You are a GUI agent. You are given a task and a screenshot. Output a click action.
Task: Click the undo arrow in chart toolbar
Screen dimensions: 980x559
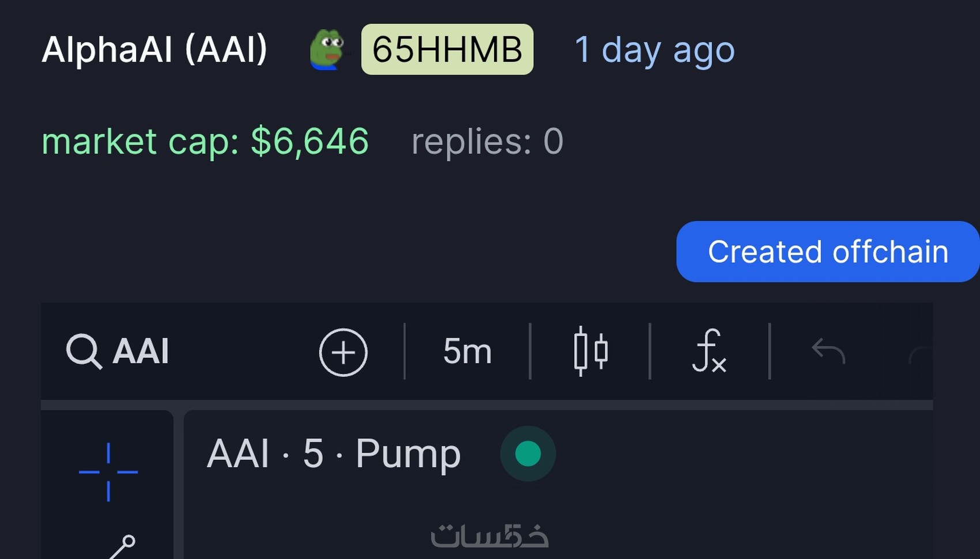click(828, 351)
